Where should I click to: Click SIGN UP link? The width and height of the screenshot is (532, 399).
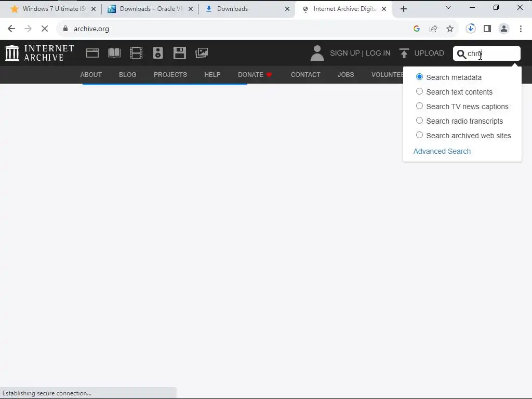[345, 54]
